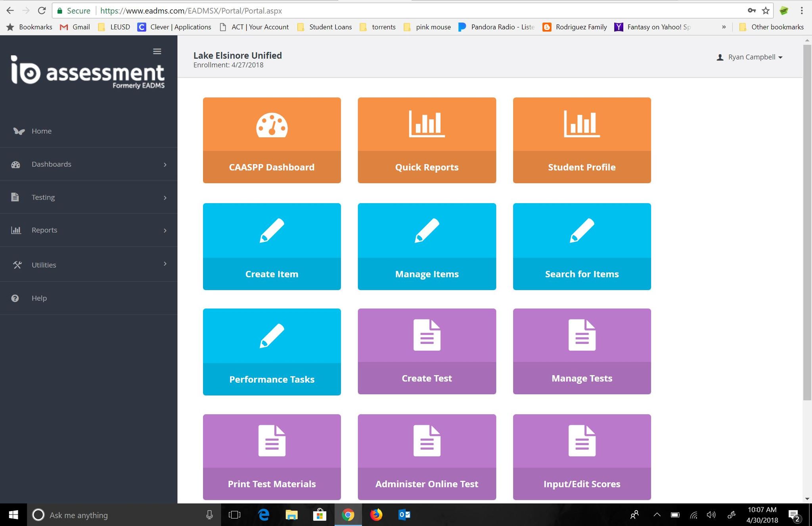Click the Help question mark icon
The width and height of the screenshot is (812, 526).
[15, 298]
